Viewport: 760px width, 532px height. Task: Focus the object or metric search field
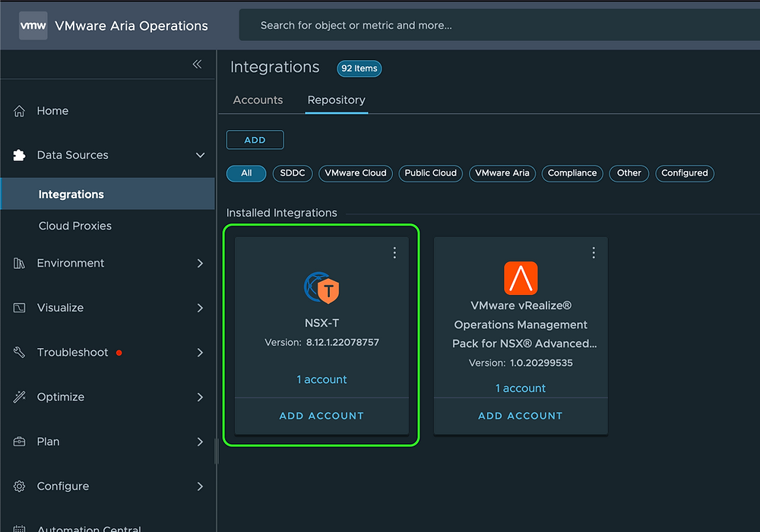pyautogui.click(x=499, y=25)
